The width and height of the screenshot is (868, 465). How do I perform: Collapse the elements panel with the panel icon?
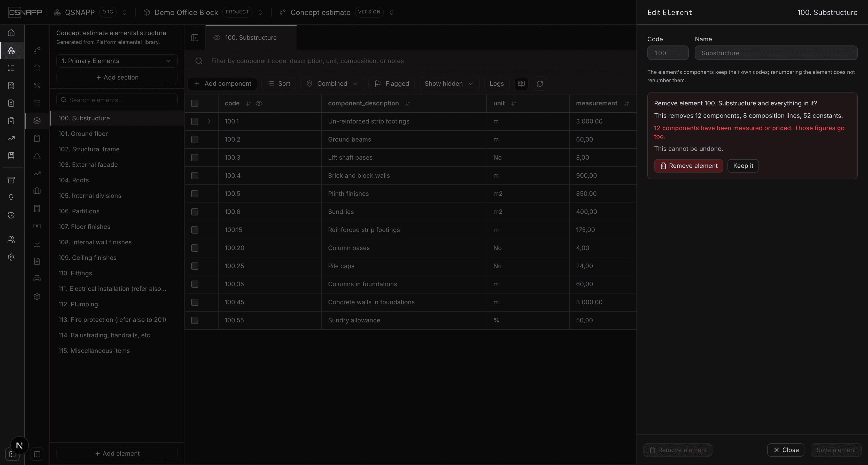pos(195,38)
